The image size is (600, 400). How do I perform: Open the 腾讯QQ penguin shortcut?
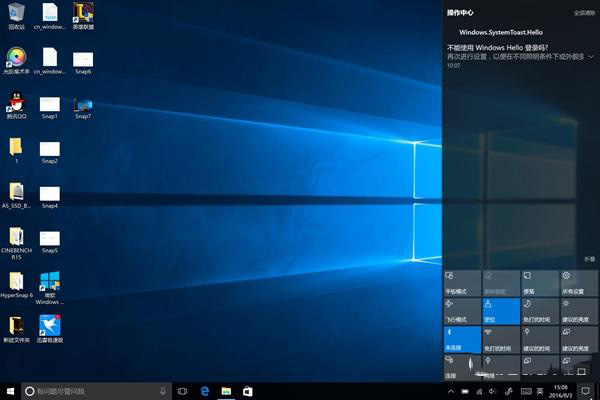(16, 105)
